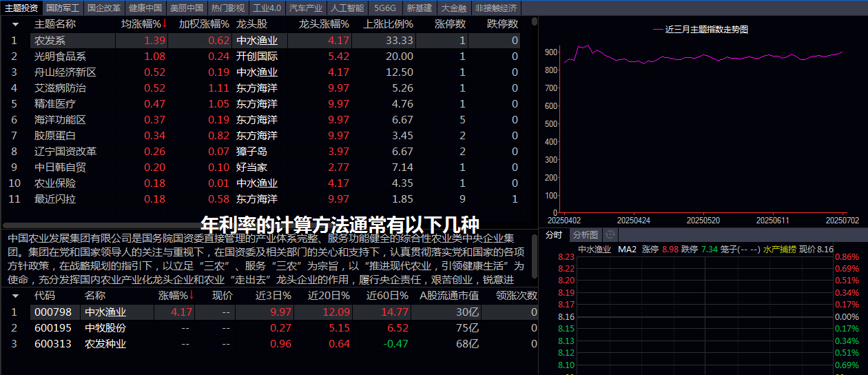Switch to the 5G6G tab
This screenshot has width=868, height=375.
[385, 8]
